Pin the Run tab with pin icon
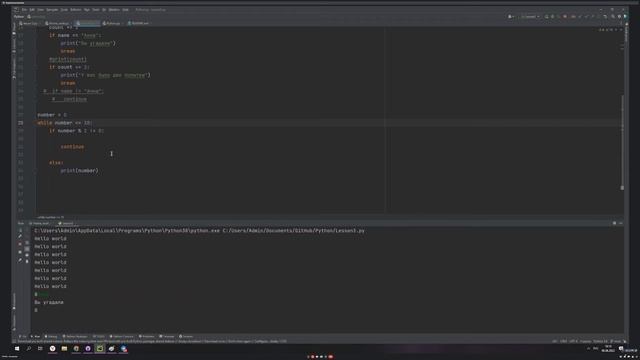 click(20, 260)
